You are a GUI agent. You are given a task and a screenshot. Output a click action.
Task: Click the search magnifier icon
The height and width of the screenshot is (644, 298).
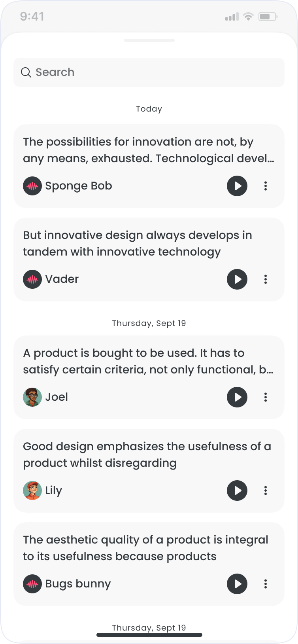click(x=26, y=72)
